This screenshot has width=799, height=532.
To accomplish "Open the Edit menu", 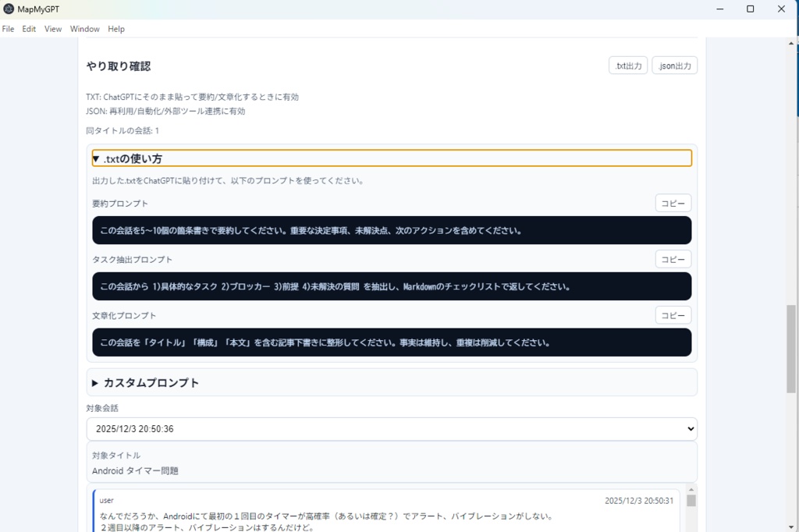I will point(28,29).
